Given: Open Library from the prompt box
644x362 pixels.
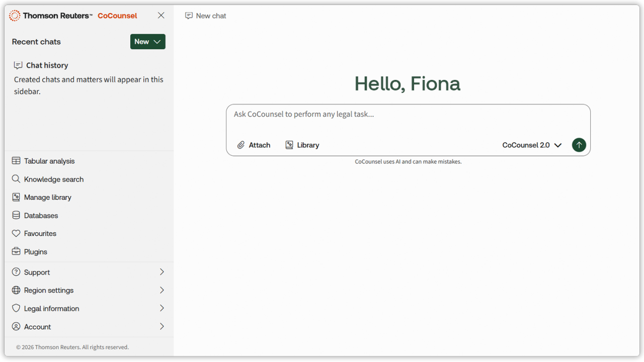Looking at the screenshot, I should click(302, 145).
